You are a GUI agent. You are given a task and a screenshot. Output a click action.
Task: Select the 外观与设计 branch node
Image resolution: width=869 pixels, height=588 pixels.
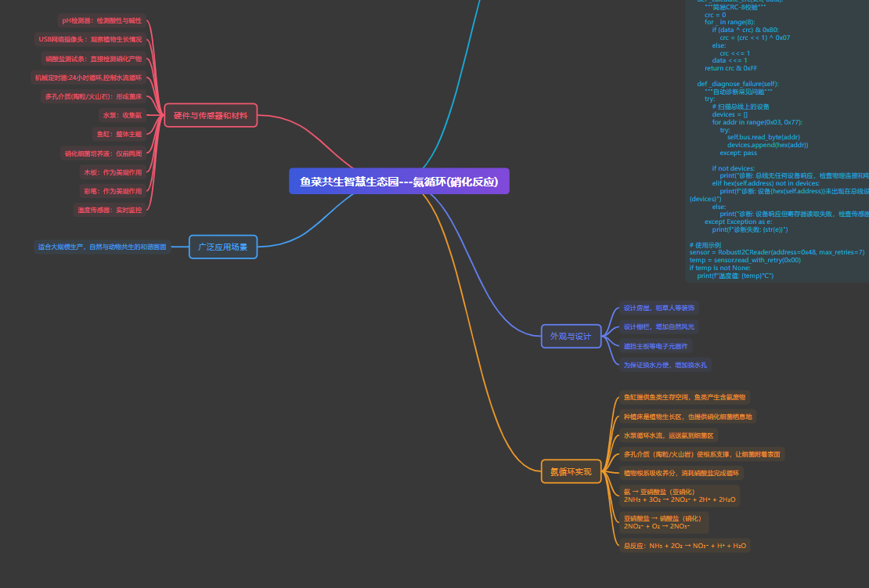[571, 336]
